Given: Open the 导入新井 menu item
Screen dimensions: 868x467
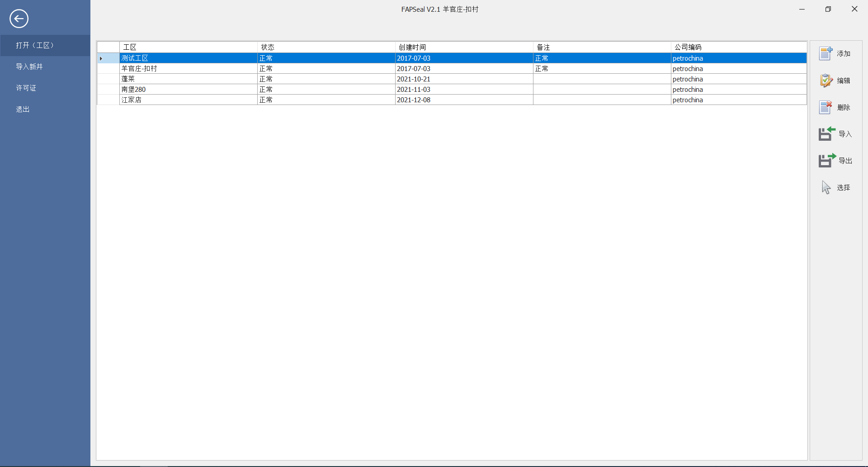Looking at the screenshot, I should [x=45, y=67].
